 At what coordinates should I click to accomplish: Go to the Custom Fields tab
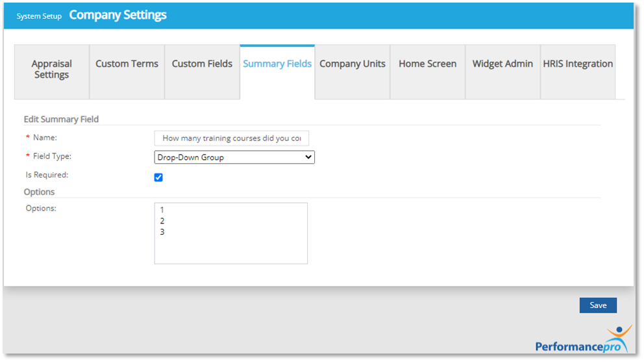point(202,64)
